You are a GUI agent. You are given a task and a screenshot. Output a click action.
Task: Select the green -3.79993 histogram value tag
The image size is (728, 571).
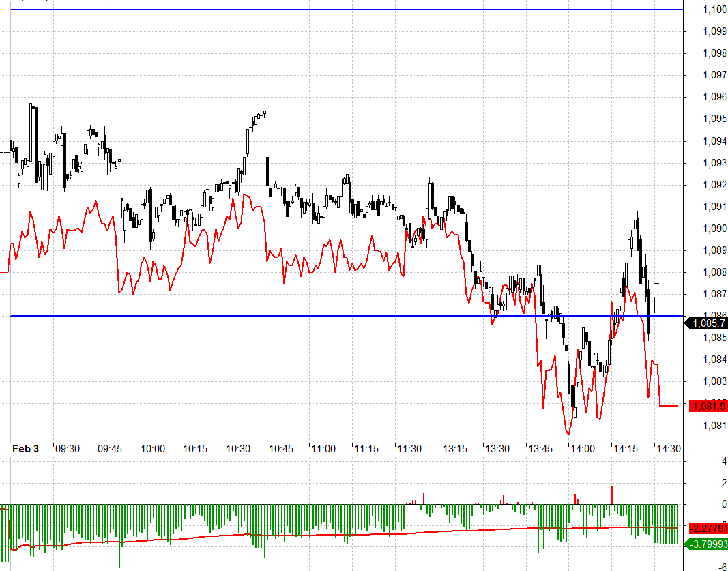pyautogui.click(x=707, y=544)
